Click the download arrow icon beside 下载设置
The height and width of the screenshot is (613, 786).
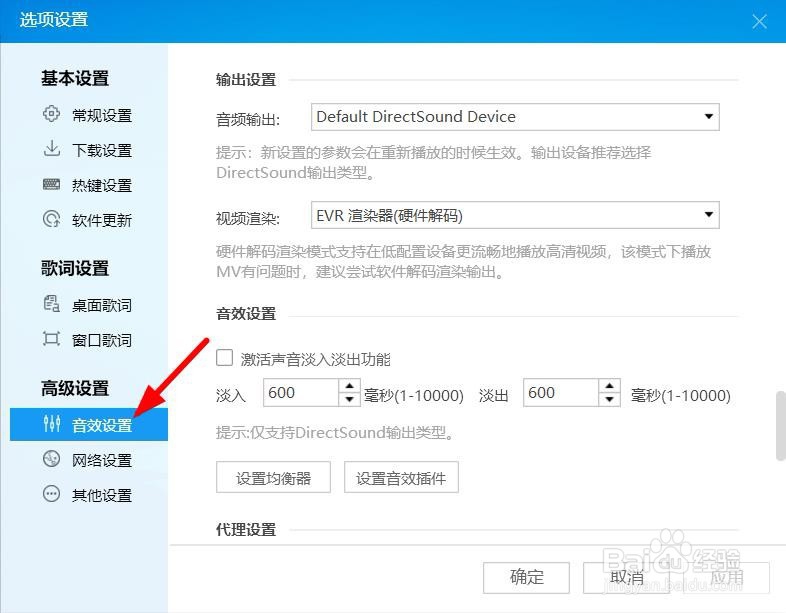pyautogui.click(x=51, y=149)
